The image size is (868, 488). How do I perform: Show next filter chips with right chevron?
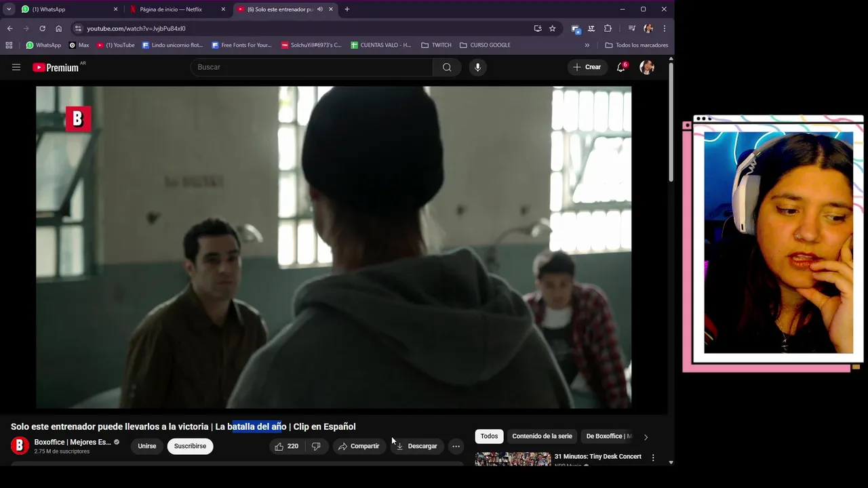click(646, 437)
